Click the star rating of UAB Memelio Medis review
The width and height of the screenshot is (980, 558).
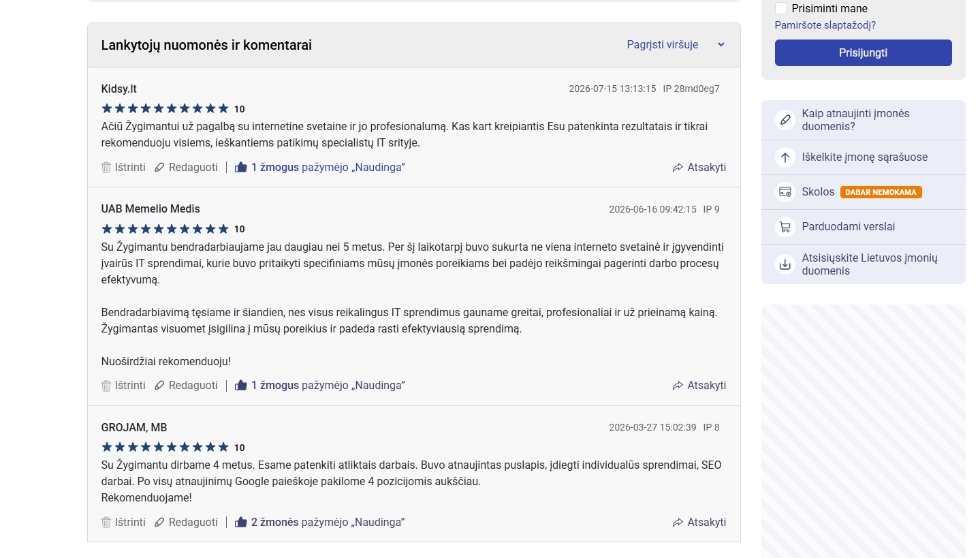[x=165, y=228]
